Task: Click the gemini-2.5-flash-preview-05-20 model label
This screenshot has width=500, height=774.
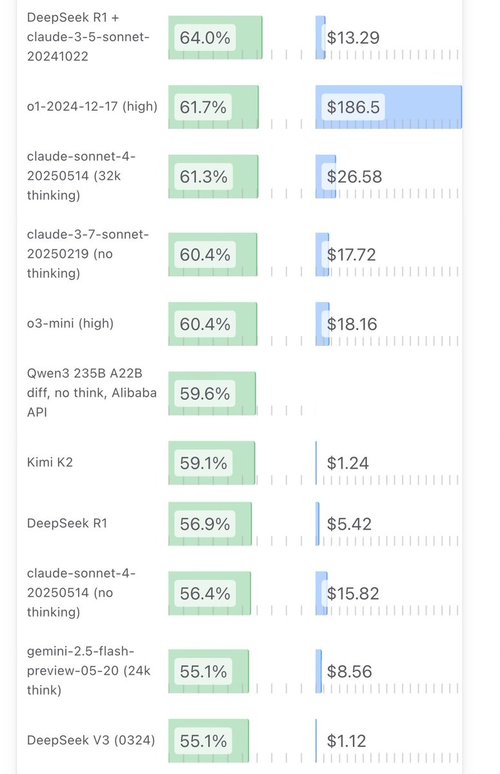Action: click(89, 670)
